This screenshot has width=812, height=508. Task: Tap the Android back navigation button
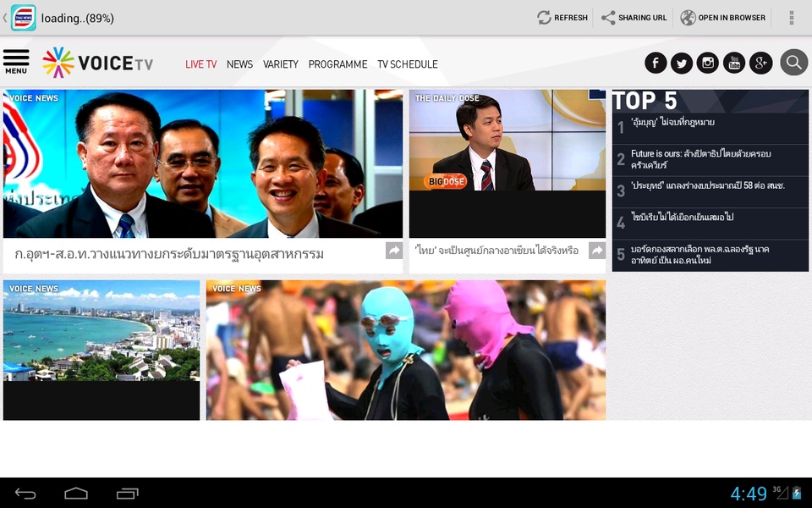pyautogui.click(x=25, y=494)
